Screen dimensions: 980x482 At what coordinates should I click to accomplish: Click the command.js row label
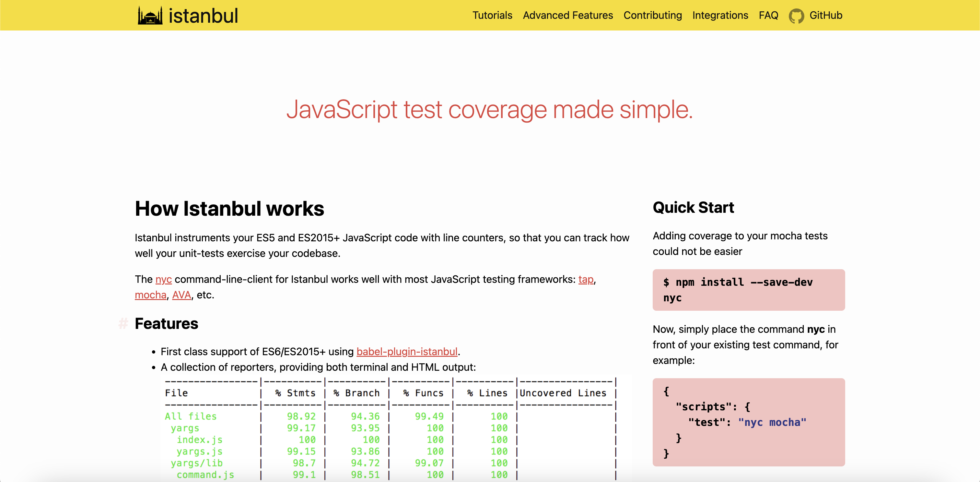click(x=205, y=475)
